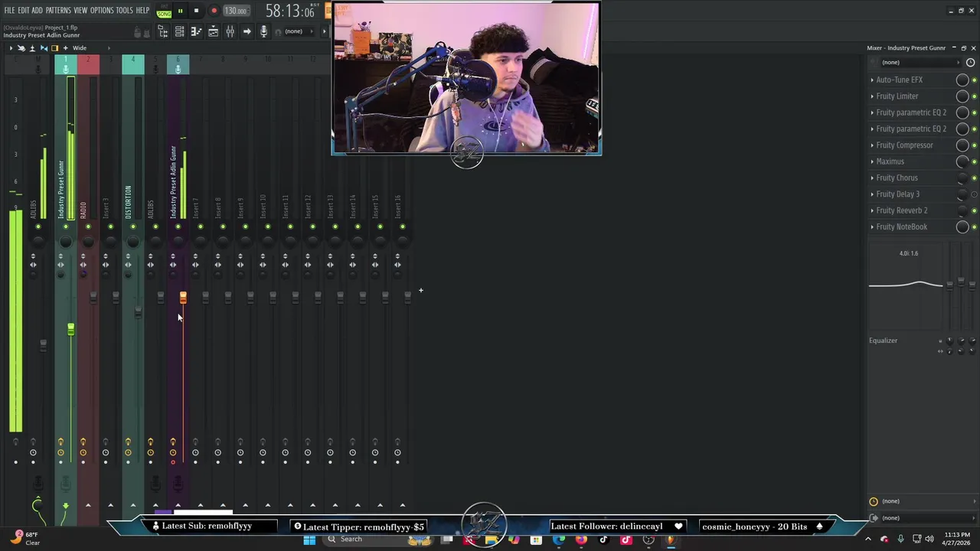Click the orange fader on Industry Preset Adlin Gunnr

(x=183, y=297)
